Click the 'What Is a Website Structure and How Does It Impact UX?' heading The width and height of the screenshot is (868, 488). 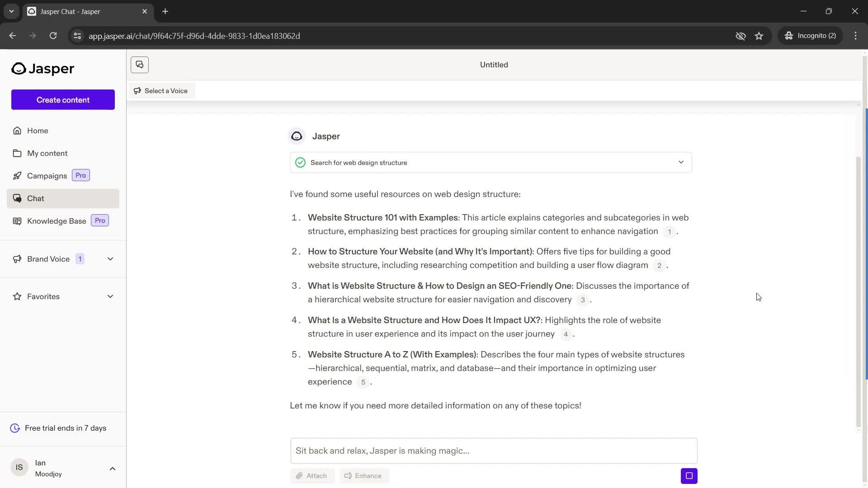tap(424, 320)
